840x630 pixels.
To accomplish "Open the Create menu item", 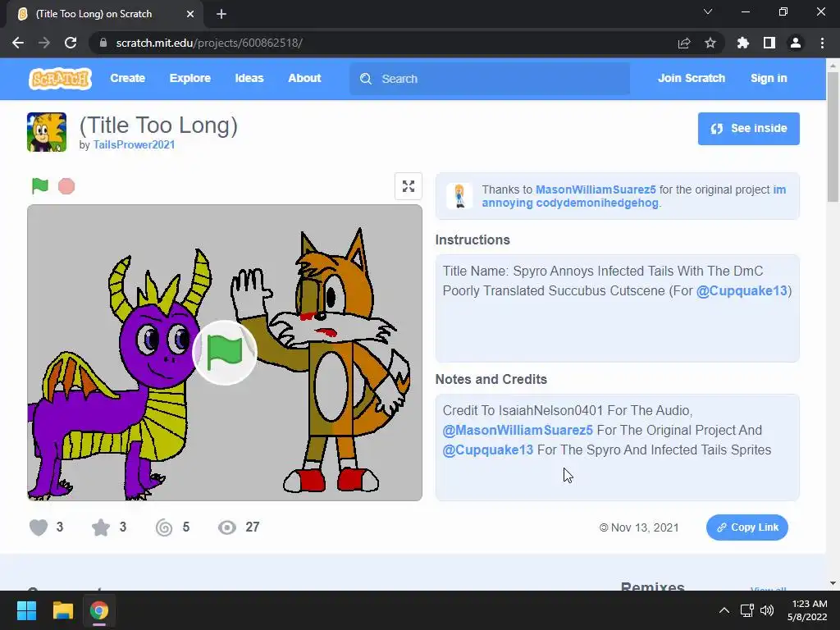I will click(127, 78).
